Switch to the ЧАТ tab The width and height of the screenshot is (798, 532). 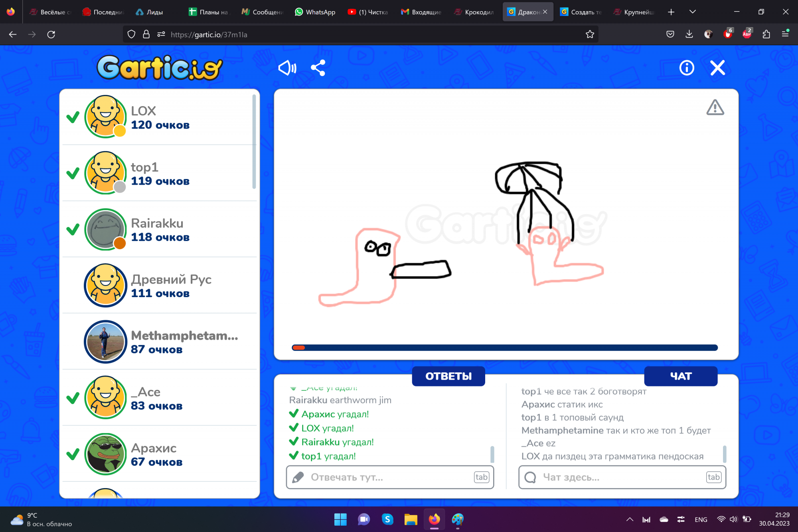(681, 376)
